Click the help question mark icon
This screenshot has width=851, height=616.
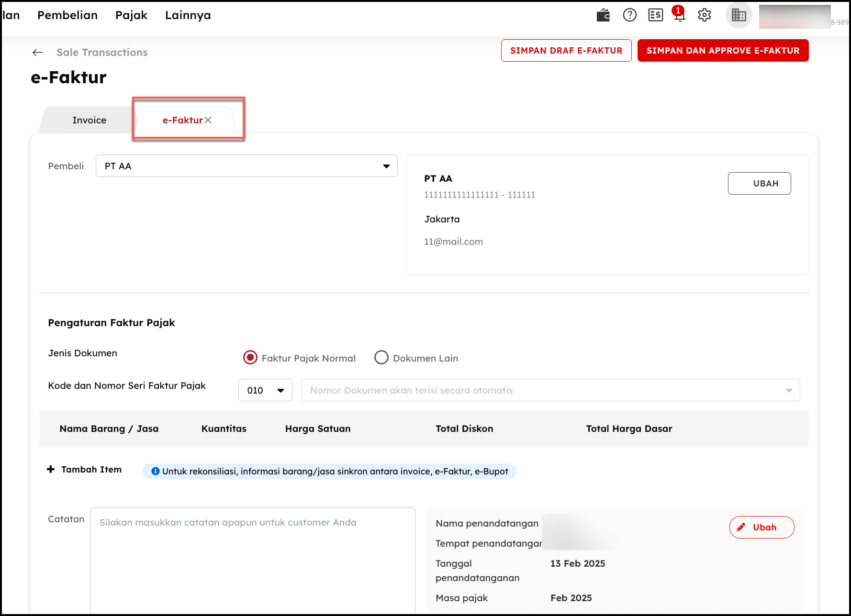(629, 15)
